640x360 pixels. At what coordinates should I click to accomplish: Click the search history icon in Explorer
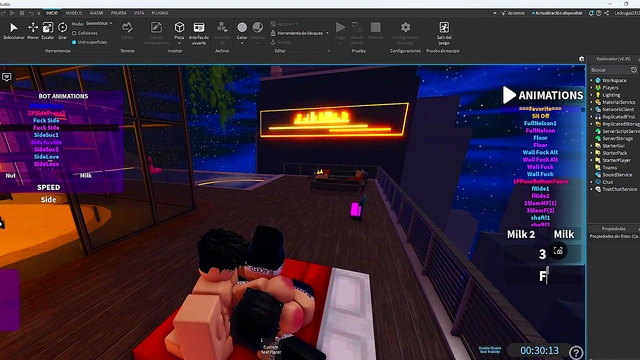click(633, 70)
